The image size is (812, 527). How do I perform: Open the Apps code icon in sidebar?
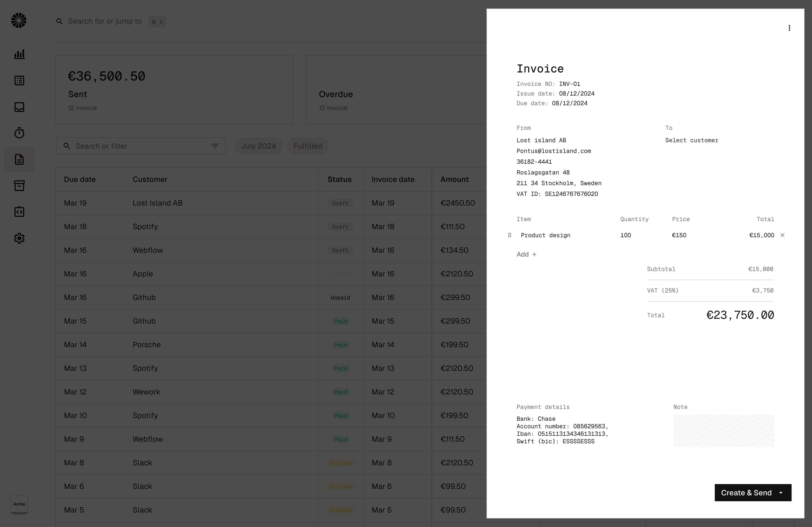coord(19,211)
